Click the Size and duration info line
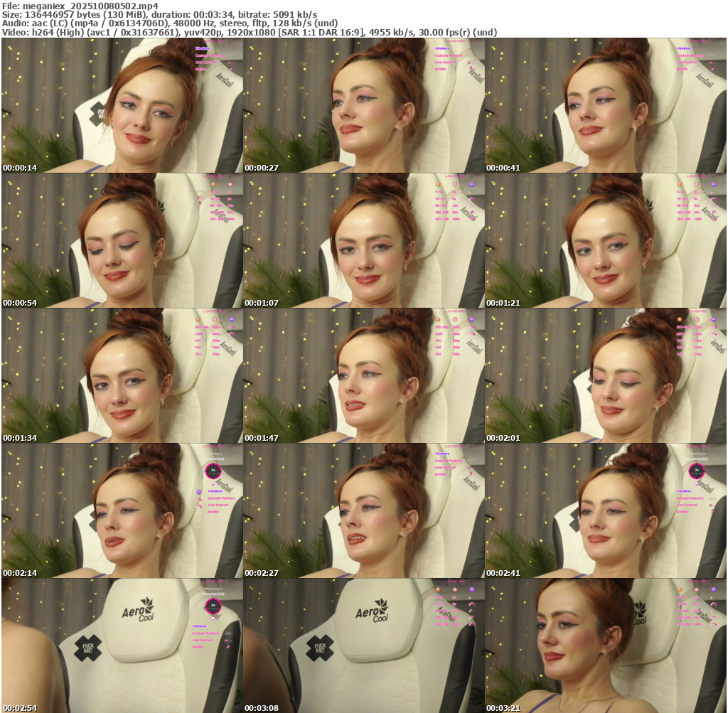The height and width of the screenshot is (713, 728). tap(160, 14)
